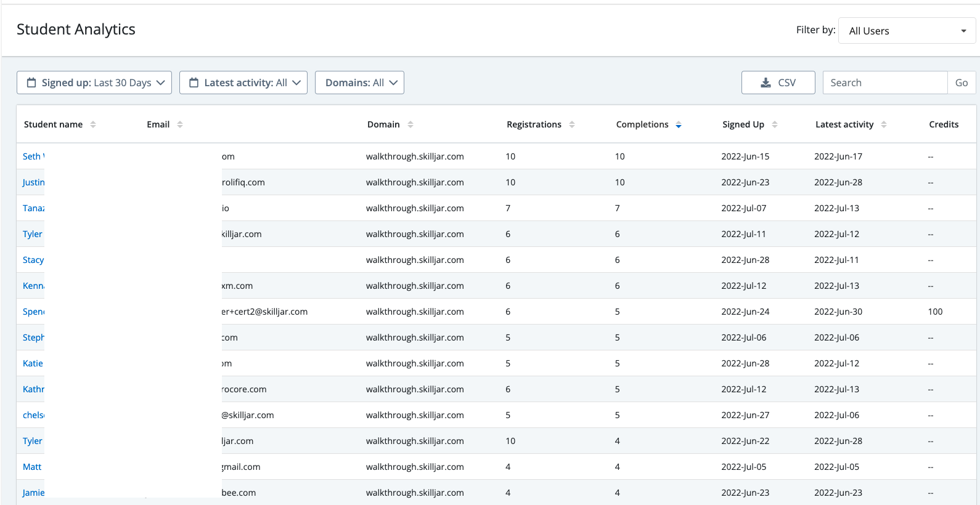The height and width of the screenshot is (505, 980).
Task: Click the credits value 100
Action: tap(935, 312)
